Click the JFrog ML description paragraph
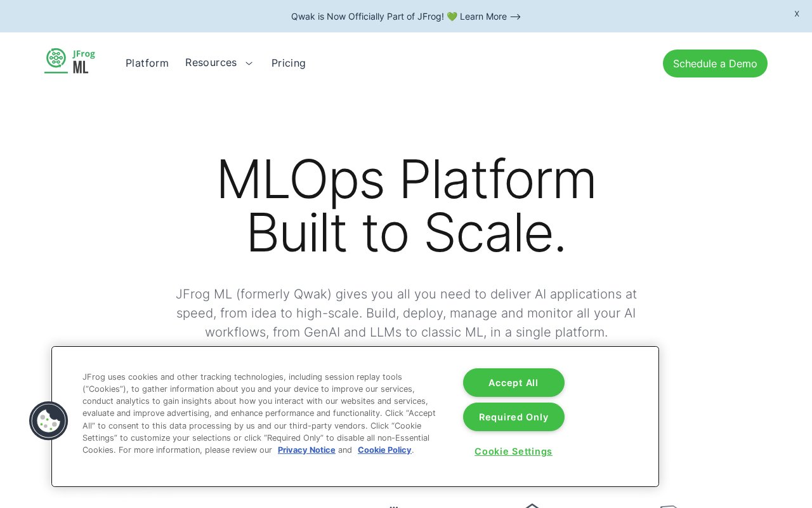 click(x=406, y=313)
